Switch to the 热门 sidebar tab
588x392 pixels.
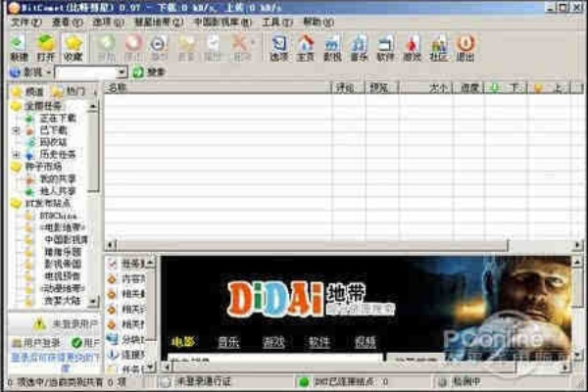69,91
